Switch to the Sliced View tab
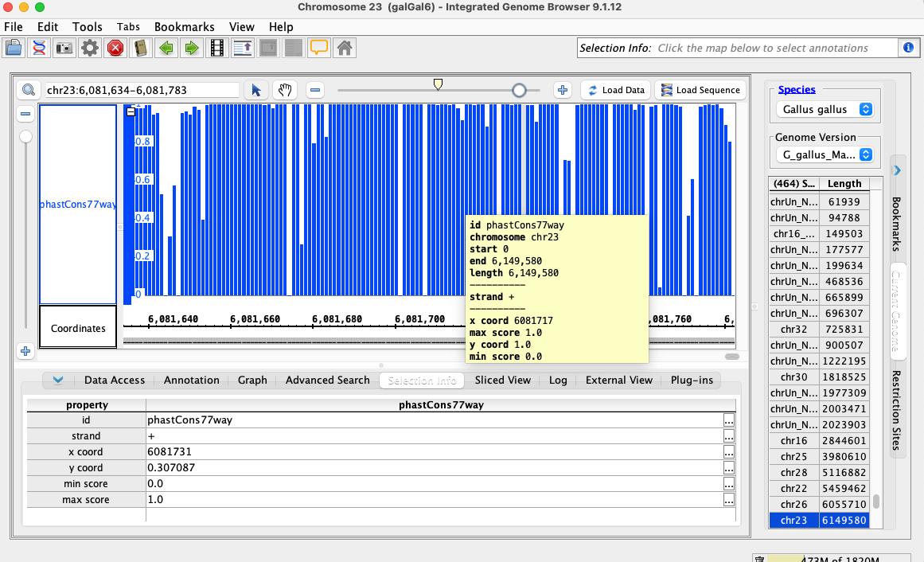Screen dimensions: 924x562 (502, 380)
